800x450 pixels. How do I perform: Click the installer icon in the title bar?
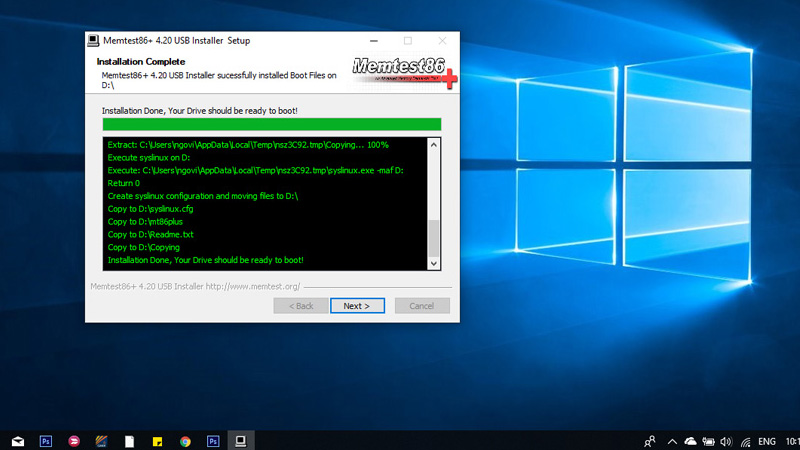pos(93,40)
